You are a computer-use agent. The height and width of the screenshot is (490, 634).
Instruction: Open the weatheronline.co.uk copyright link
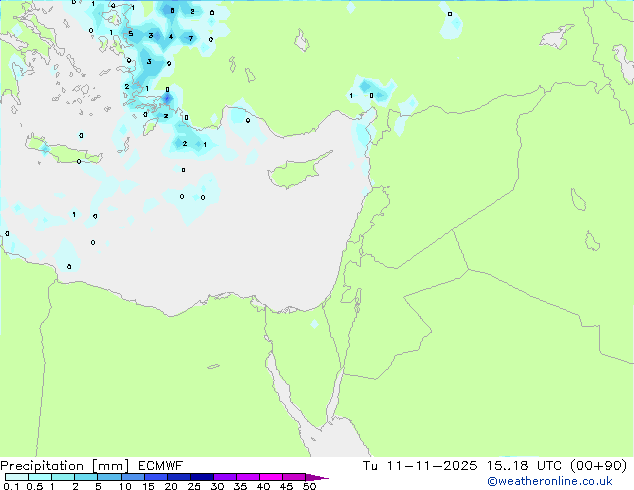coord(550,481)
